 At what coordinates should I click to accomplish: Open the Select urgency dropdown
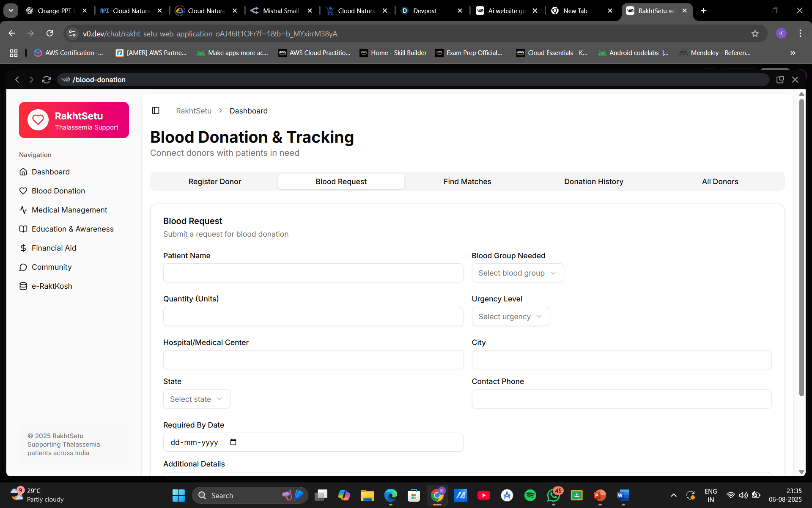click(510, 317)
